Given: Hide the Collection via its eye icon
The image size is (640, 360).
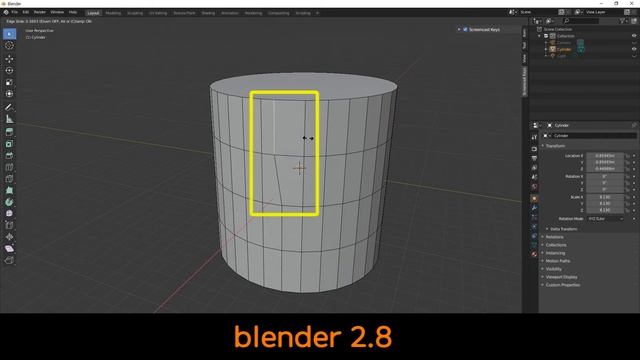Looking at the screenshot, I should (x=634, y=36).
